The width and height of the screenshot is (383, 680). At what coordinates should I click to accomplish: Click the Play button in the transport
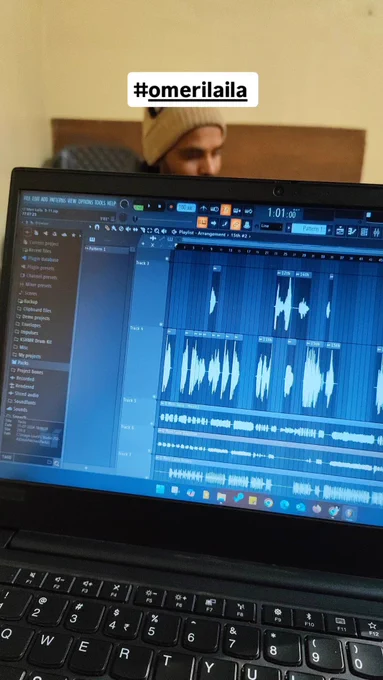[150, 206]
